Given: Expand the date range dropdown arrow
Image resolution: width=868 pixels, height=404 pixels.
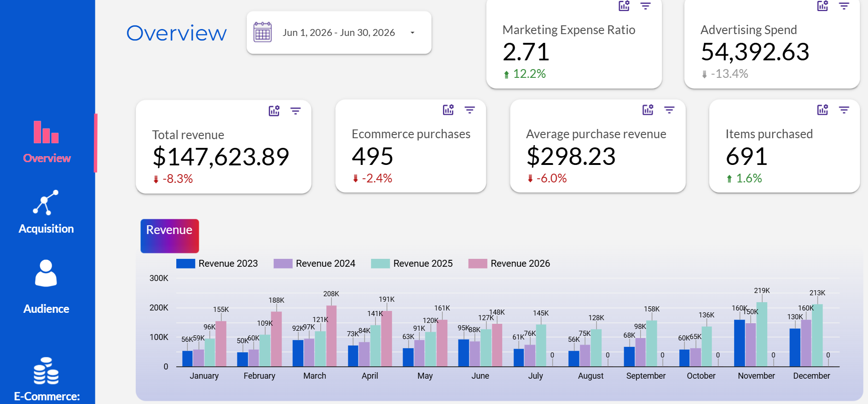Looking at the screenshot, I should pyautogui.click(x=412, y=33).
